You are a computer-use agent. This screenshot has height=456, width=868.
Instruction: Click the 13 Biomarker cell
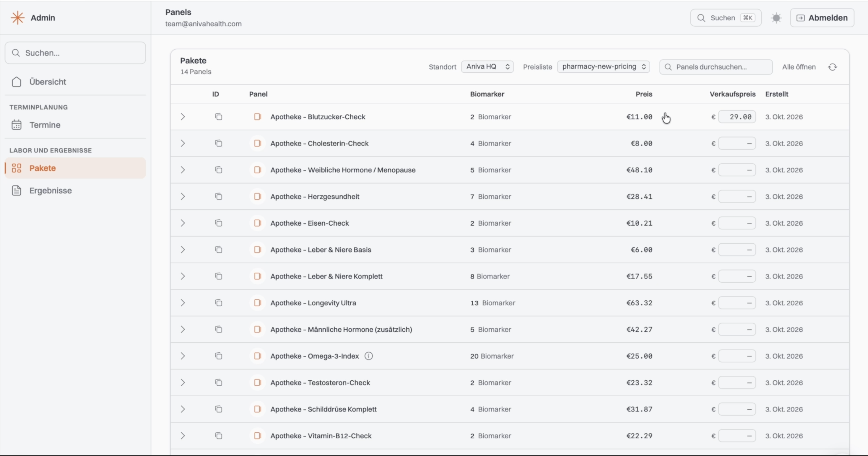coord(492,303)
